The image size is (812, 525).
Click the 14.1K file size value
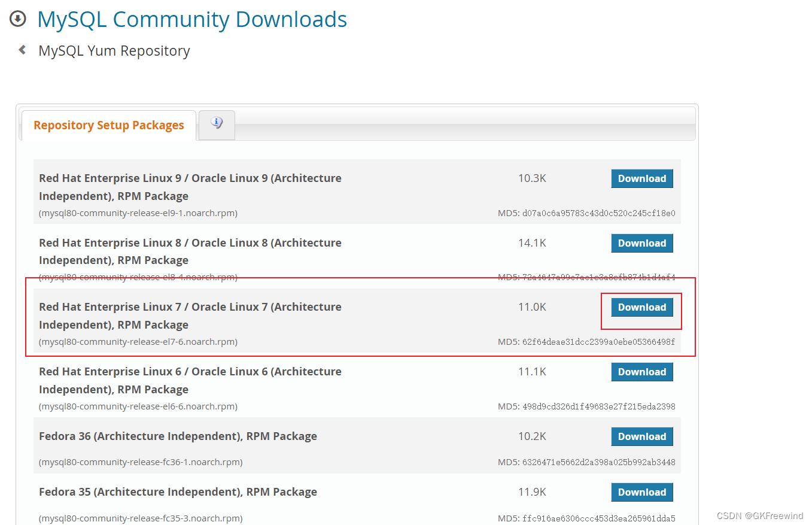(532, 243)
